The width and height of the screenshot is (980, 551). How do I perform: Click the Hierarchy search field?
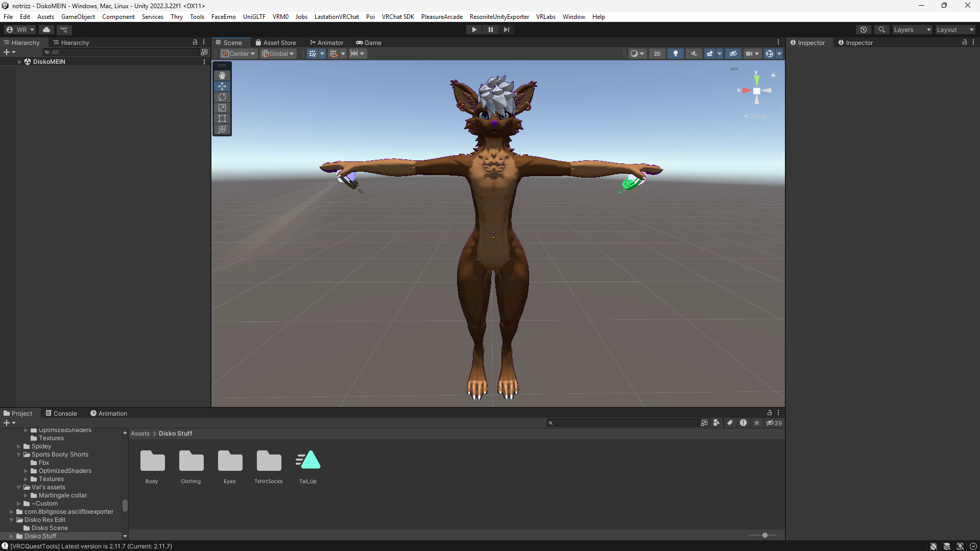tap(123, 52)
